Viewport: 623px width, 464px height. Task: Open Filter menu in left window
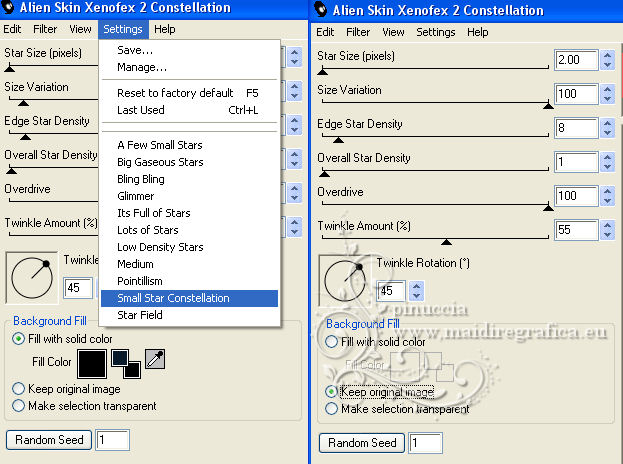click(x=45, y=29)
